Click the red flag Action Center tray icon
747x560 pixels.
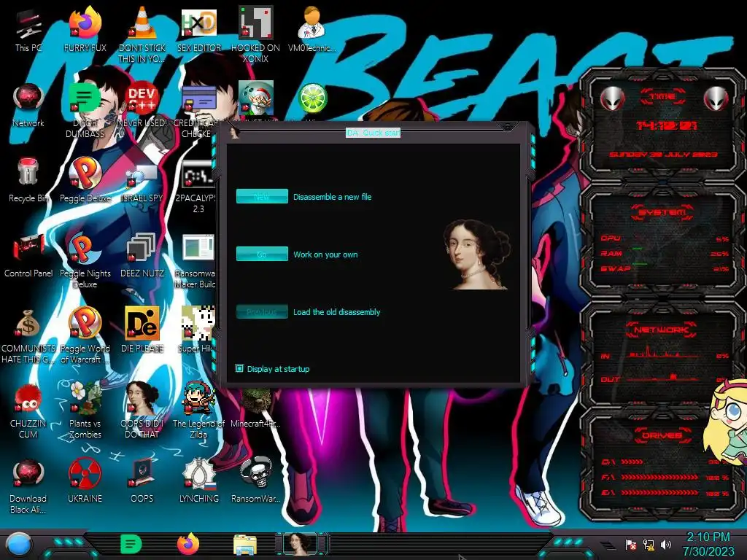pos(631,545)
